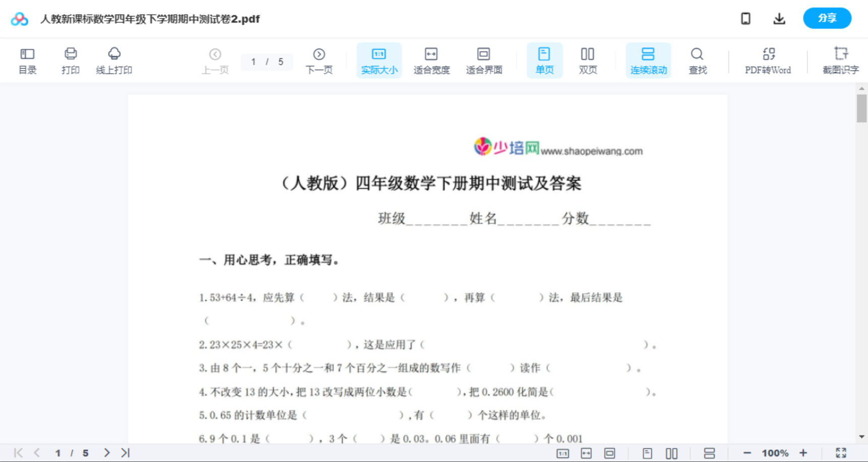Click the page number input field
The width and height of the screenshot is (868, 462).
click(x=267, y=61)
